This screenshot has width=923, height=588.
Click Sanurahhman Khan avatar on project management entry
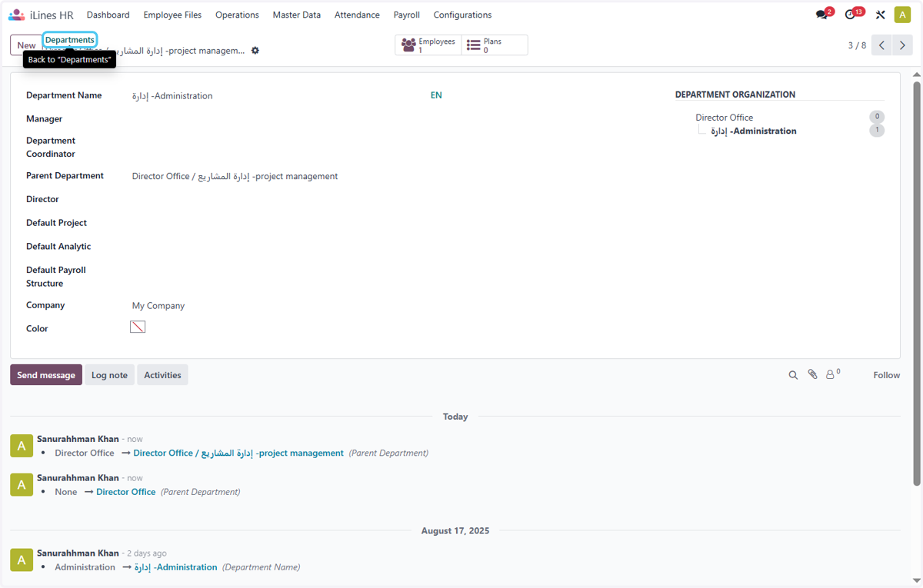tap(22, 446)
